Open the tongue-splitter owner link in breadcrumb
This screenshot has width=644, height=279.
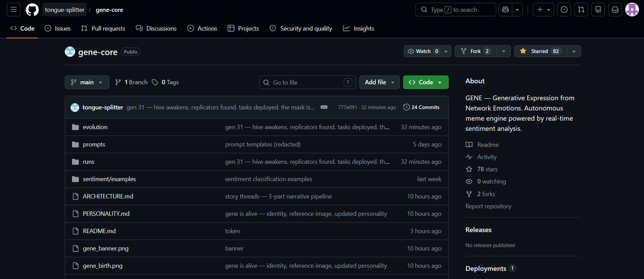[x=64, y=10]
